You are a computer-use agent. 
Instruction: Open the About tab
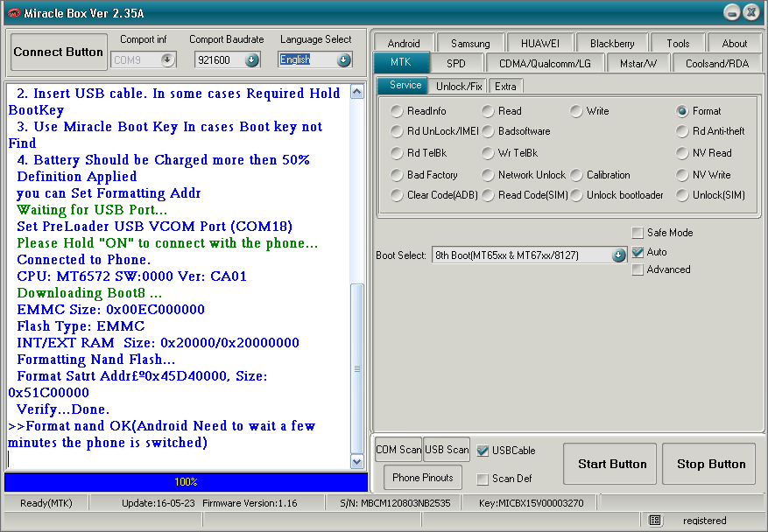tap(734, 43)
